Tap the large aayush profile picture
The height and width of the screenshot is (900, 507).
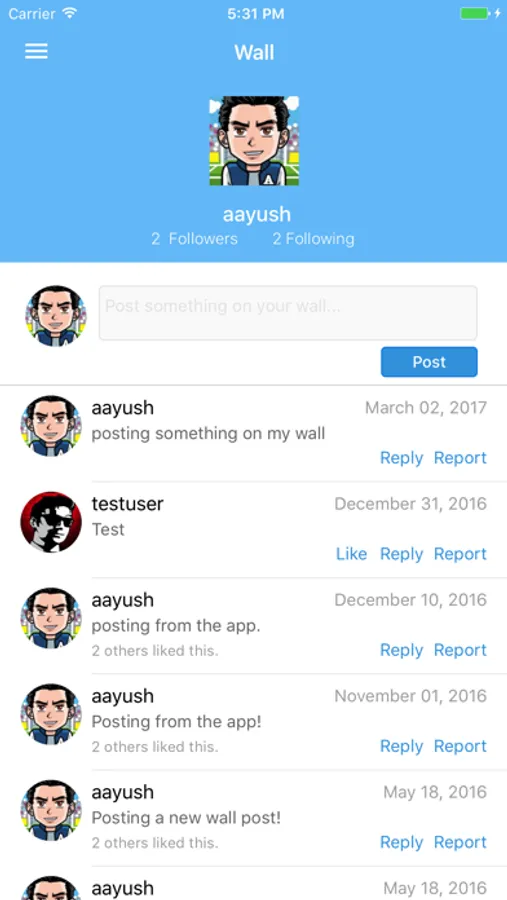pyautogui.click(x=254, y=141)
